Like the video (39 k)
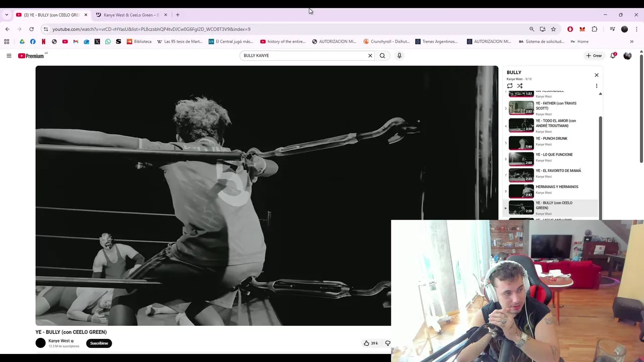Viewport: 644px width, 362px height. 371,343
